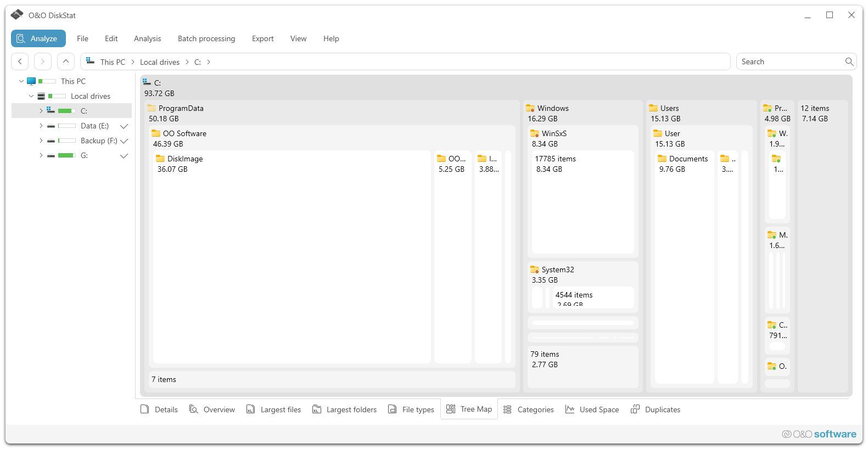
Task: Toggle the checkmark next to G:
Action: click(124, 156)
